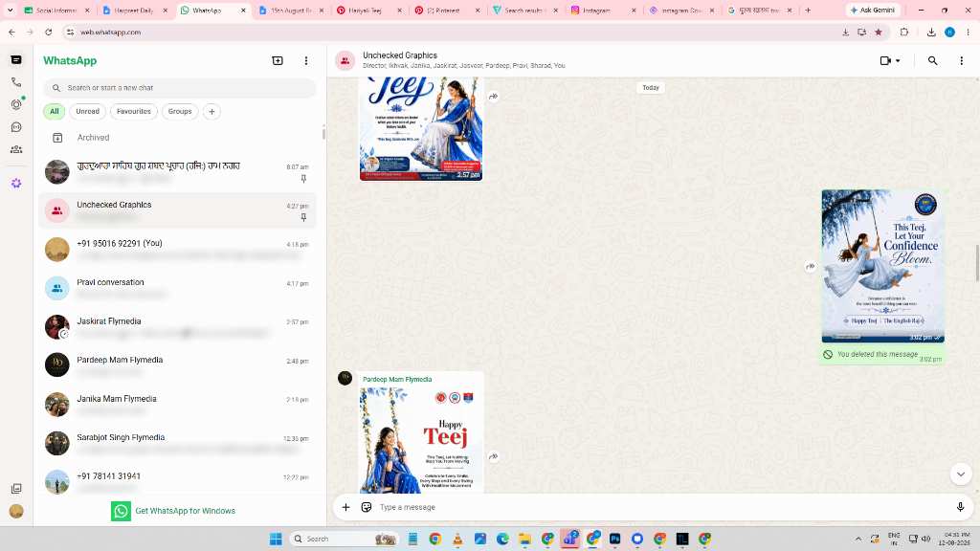This screenshot has width=980, height=551.
Task: Open the Confidence Bloom Teej image
Action: point(882,266)
